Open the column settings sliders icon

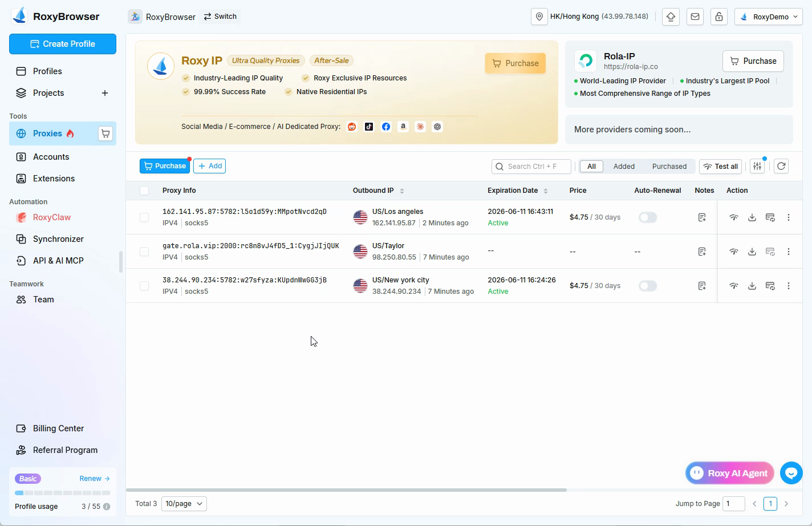coord(757,166)
